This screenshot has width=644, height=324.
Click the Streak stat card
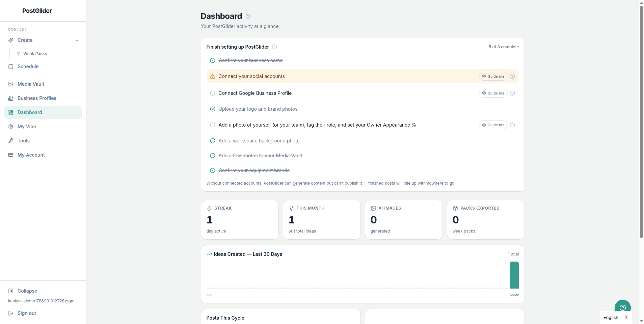(x=240, y=220)
